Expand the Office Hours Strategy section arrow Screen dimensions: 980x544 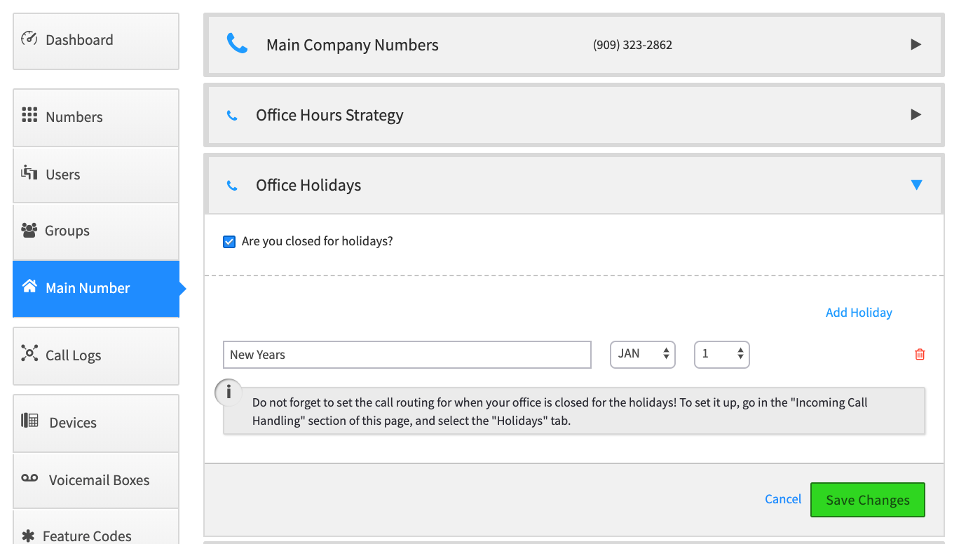click(x=916, y=115)
